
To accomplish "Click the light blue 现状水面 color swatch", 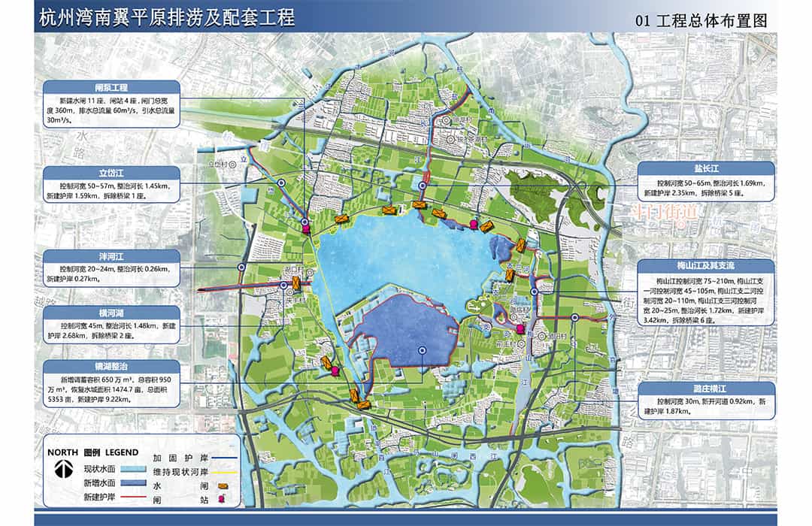I will [x=133, y=469].
